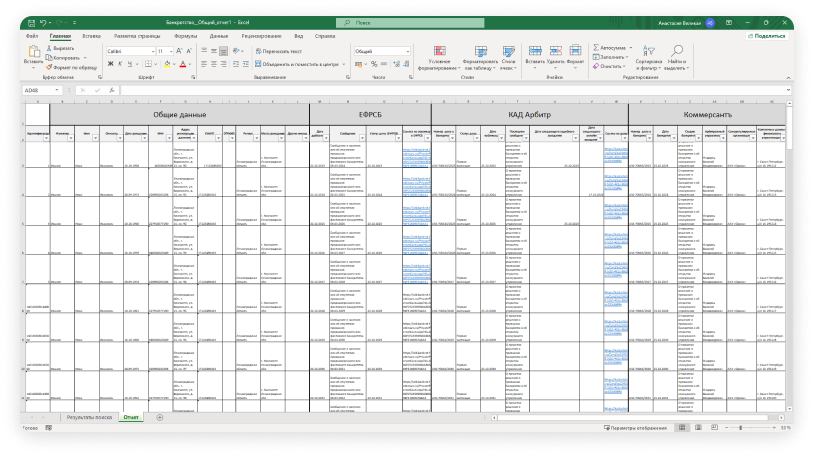Image resolution: width=814 pixels, height=457 pixels.
Task: Open Найти и выделить
Action: click(676, 57)
